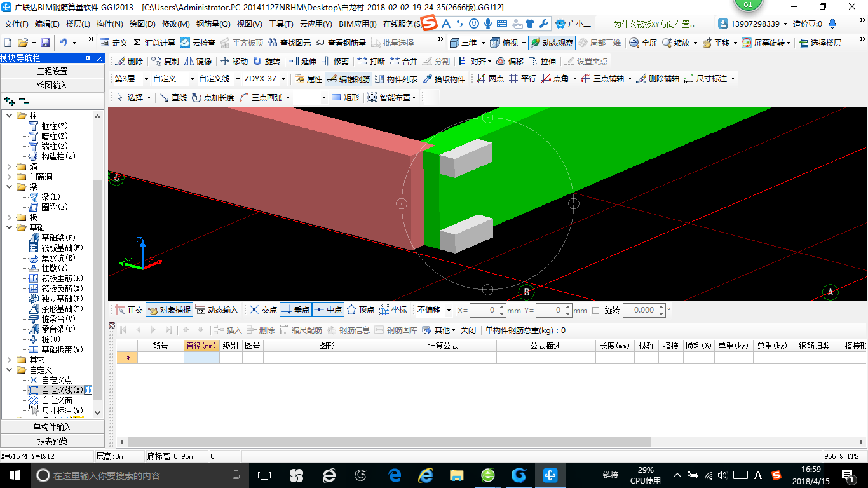Click the 删除 delete tool
Viewport: 868px width, 488px height.
coord(129,61)
